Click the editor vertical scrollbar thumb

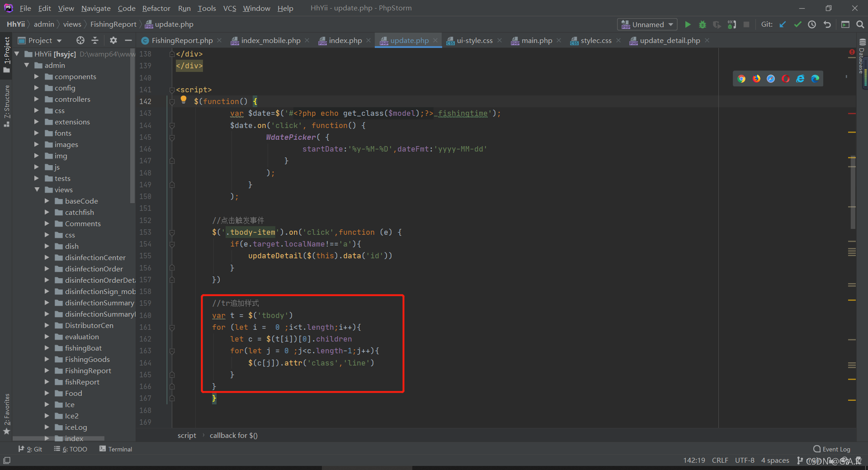click(853, 192)
